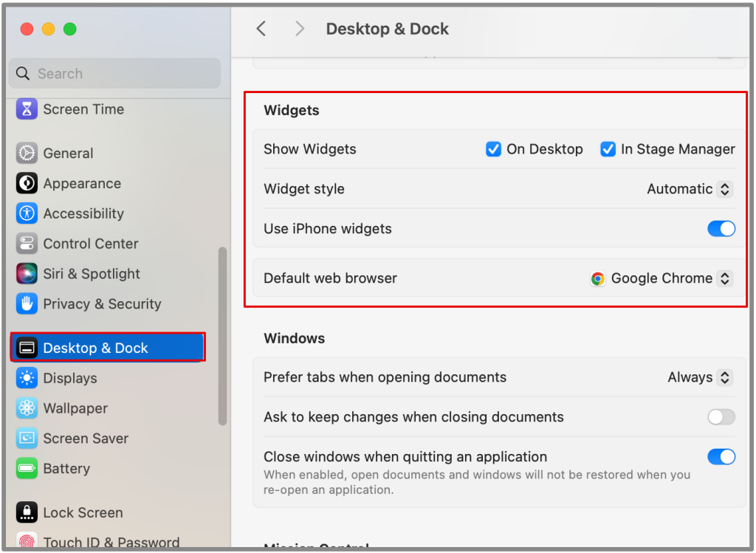Viewport: 756px width, 553px height.
Task: Click the sidebar vertical scrollbar
Action: click(222, 336)
